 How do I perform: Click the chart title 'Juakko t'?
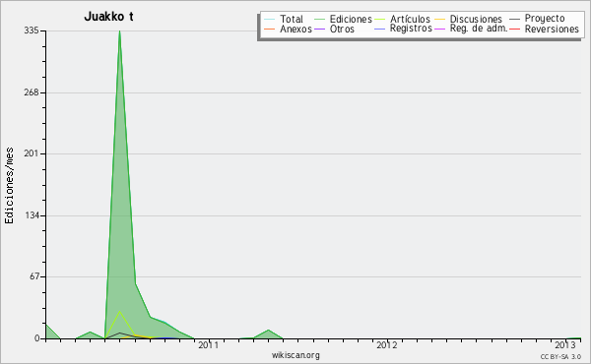pos(108,17)
